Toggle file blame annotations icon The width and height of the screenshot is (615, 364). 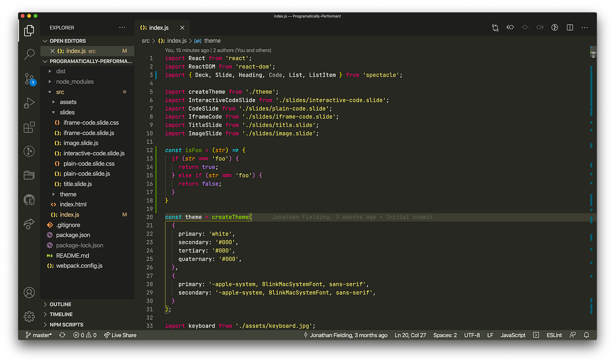555,28
